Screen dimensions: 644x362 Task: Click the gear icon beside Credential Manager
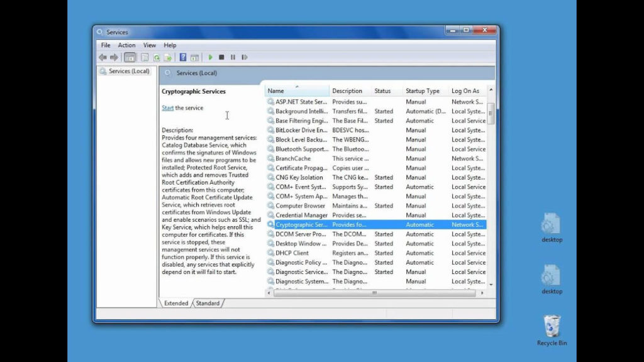tap(270, 215)
